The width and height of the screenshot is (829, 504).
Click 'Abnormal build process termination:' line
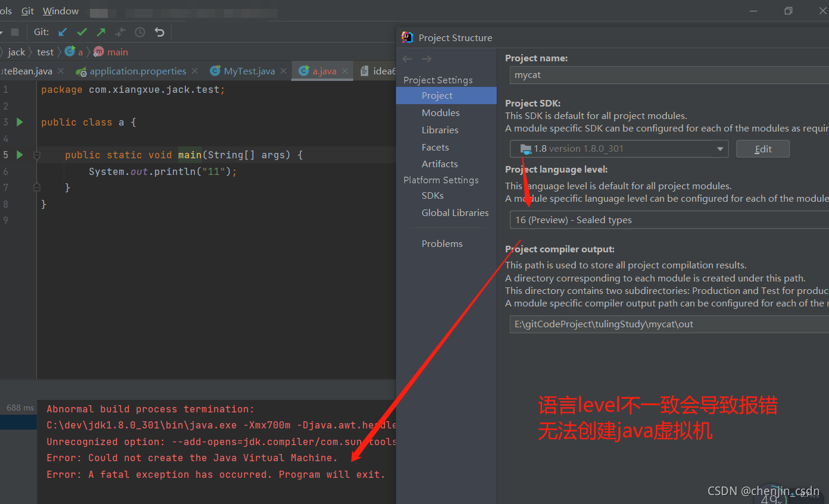[x=151, y=409]
